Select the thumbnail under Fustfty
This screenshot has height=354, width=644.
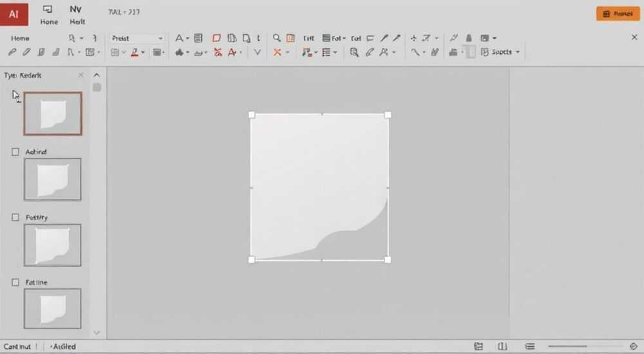53,245
